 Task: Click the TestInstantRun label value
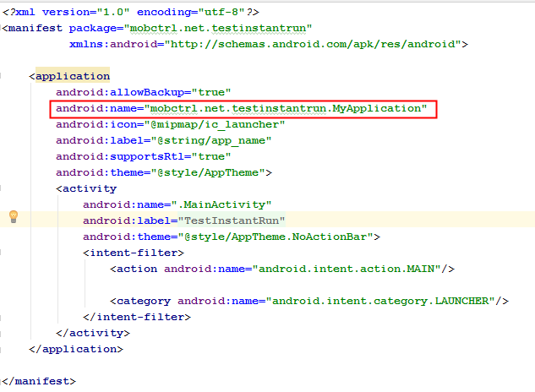click(x=232, y=220)
